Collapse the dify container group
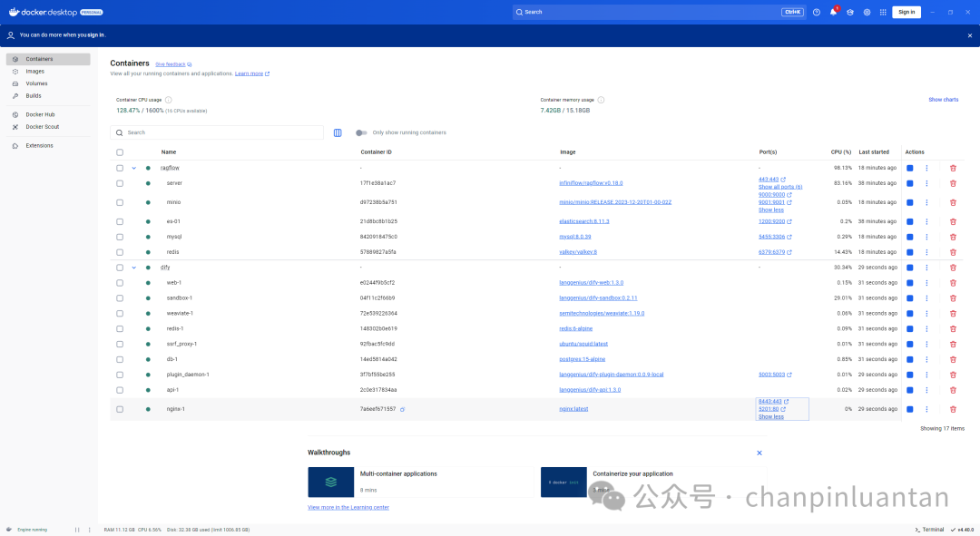Image resolution: width=980 pixels, height=536 pixels. pos(133,268)
